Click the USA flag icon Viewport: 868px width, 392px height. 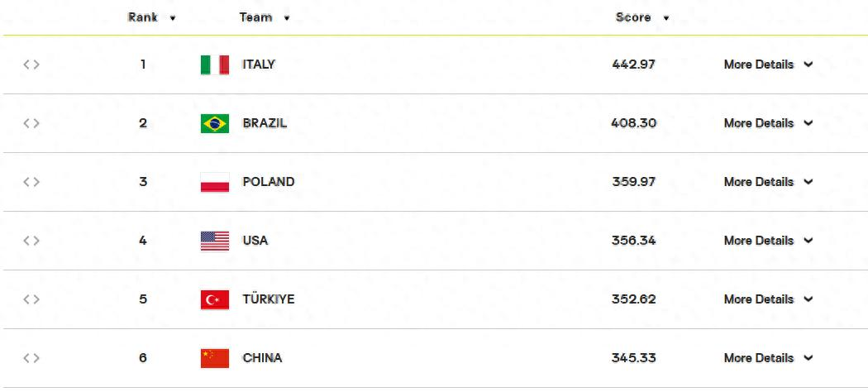coord(215,241)
